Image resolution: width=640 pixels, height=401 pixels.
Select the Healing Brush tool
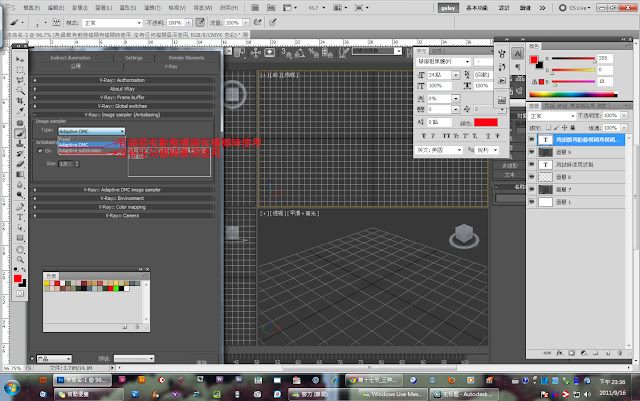20,123
